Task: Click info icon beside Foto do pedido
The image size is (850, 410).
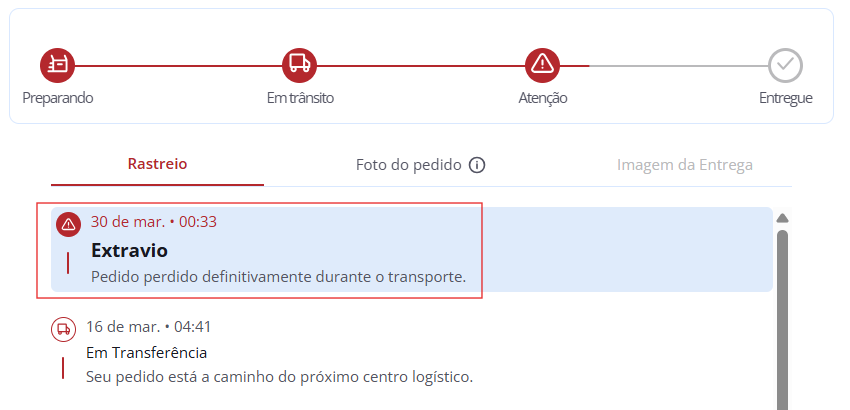Action: 477,165
